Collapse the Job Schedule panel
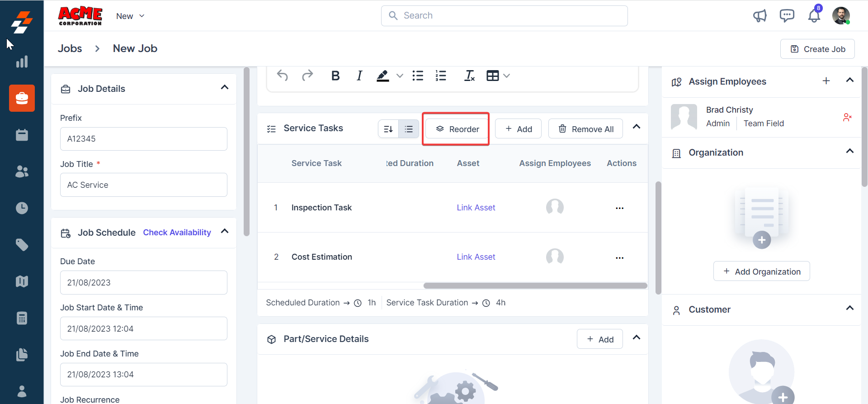Screen dimensions: 868x404 pyautogui.click(x=225, y=231)
